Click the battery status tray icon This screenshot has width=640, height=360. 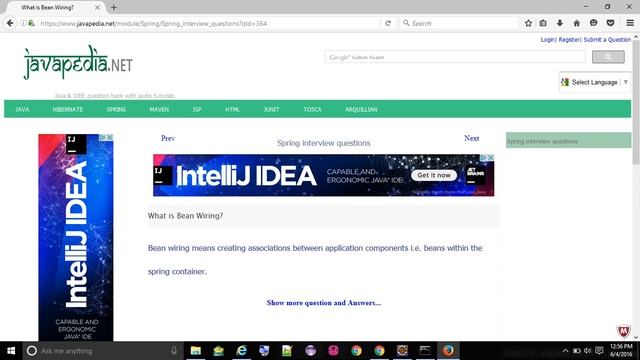pyautogui.click(x=576, y=351)
